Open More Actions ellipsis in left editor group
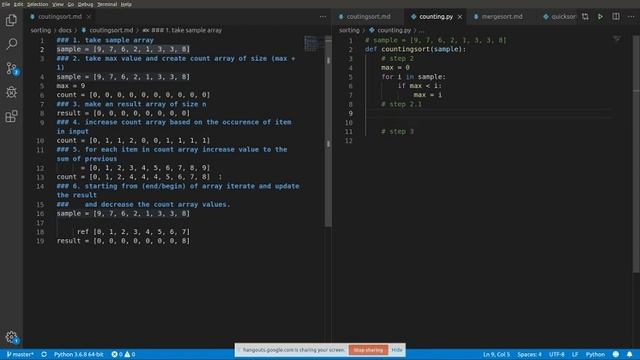The width and height of the screenshot is (640, 360). (323, 17)
